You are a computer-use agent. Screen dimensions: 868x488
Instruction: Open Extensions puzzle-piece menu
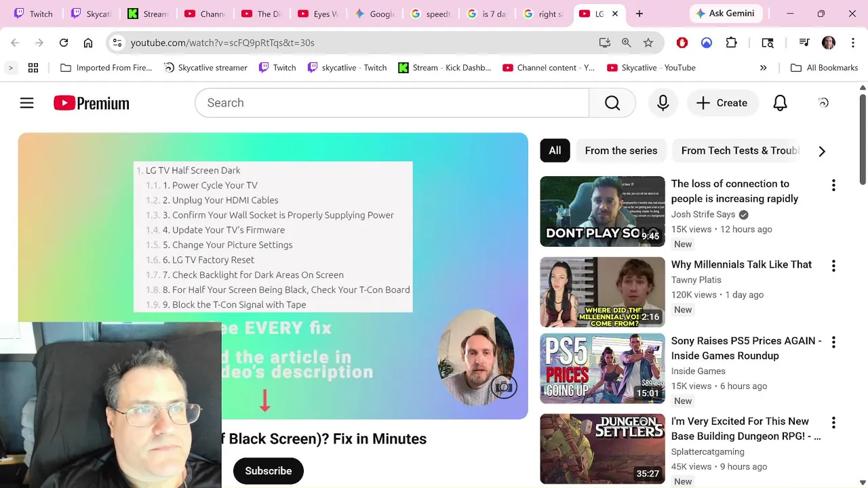[x=731, y=43]
